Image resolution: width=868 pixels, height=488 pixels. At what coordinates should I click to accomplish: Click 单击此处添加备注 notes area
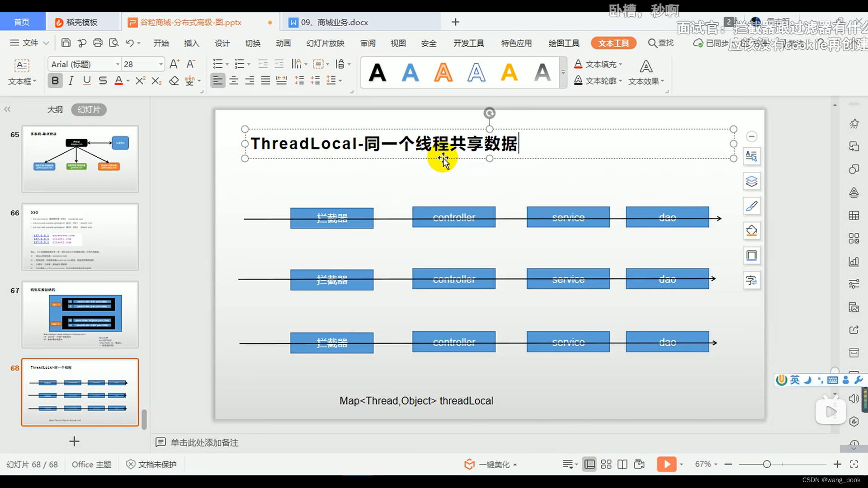(204, 442)
